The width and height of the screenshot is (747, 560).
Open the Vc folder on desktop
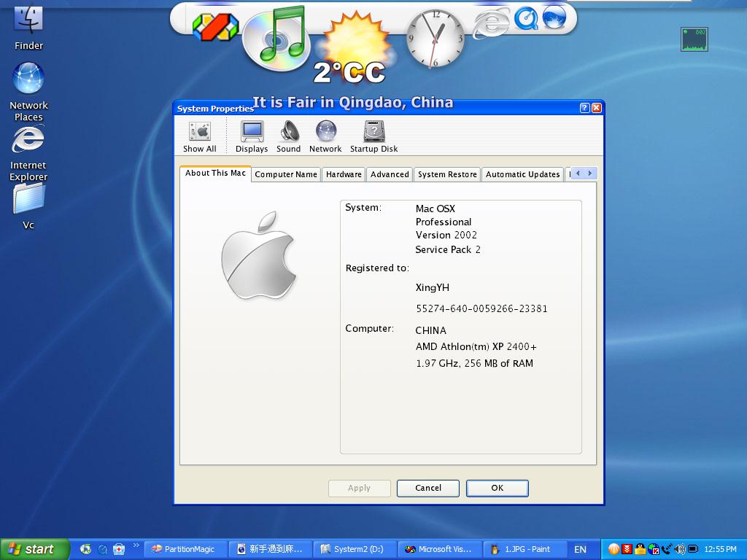(28, 207)
